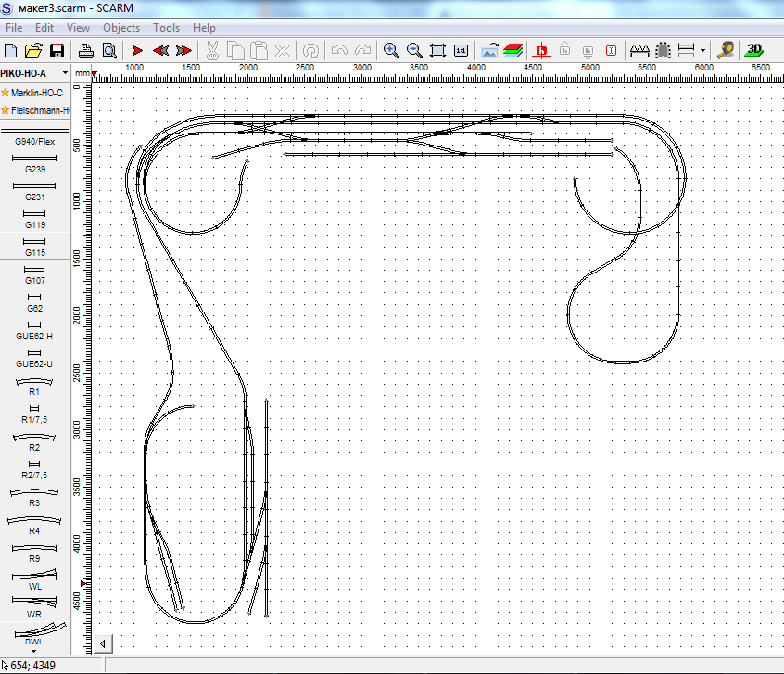784x674 pixels.
Task: Open the Print preview tool
Action: (x=109, y=50)
